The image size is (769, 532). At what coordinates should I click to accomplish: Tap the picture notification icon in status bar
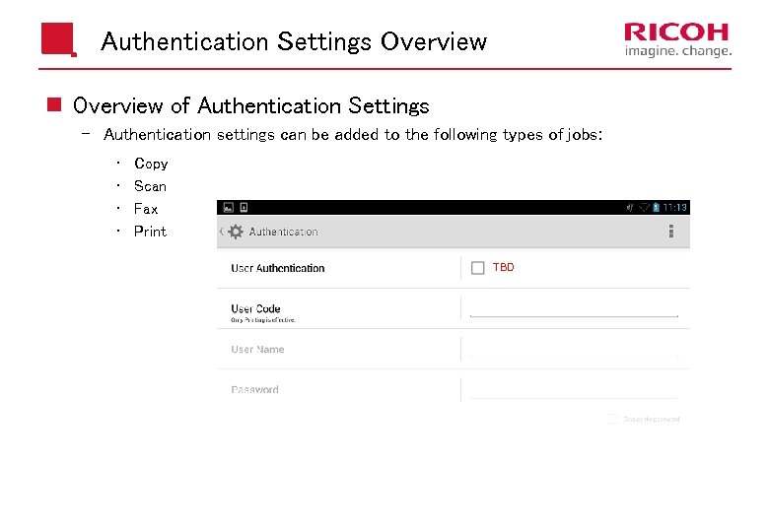(229, 207)
